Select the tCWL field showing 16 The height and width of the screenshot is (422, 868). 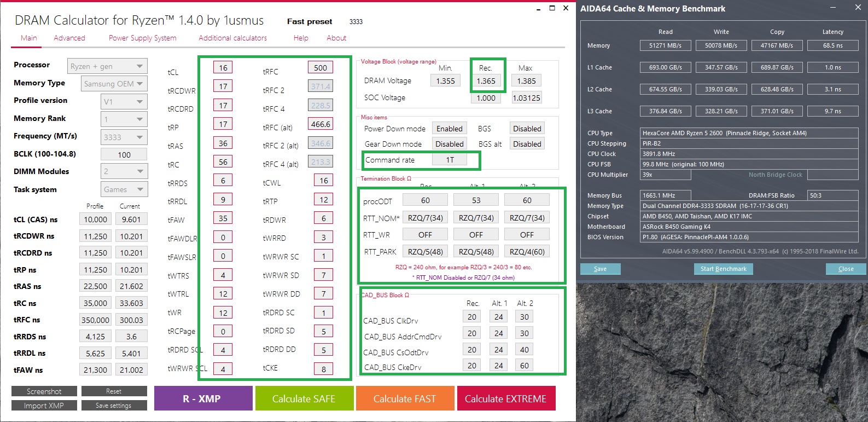tap(324, 181)
